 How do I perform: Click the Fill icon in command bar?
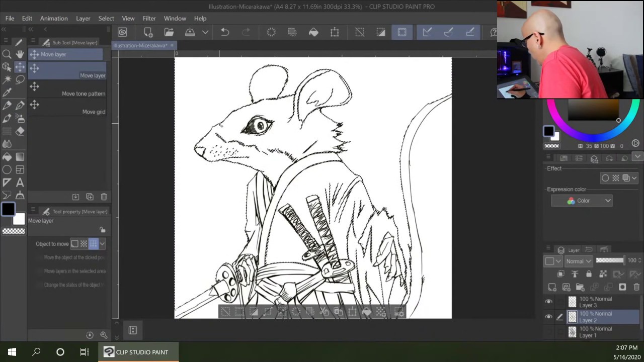click(x=313, y=32)
